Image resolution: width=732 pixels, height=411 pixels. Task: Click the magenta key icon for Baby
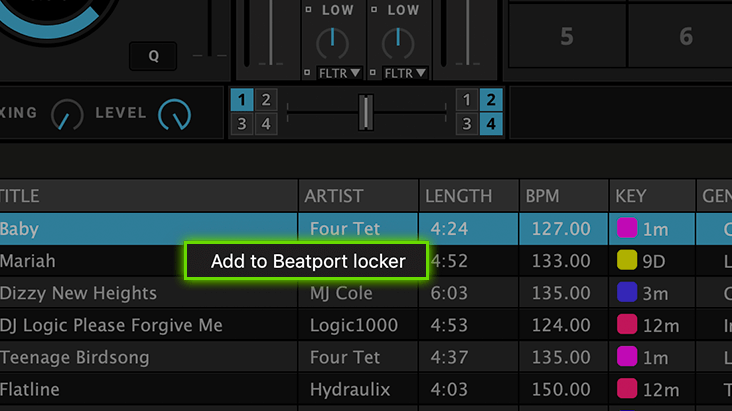[x=627, y=229]
